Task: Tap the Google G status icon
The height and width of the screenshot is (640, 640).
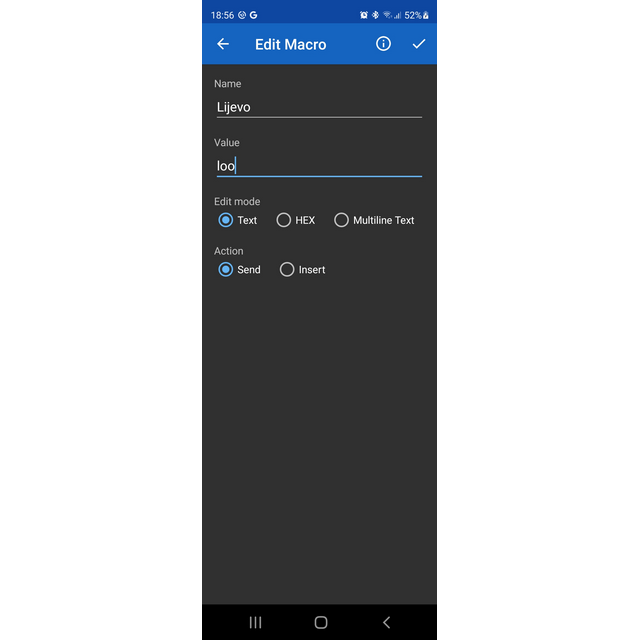Action: pyautogui.click(x=254, y=15)
